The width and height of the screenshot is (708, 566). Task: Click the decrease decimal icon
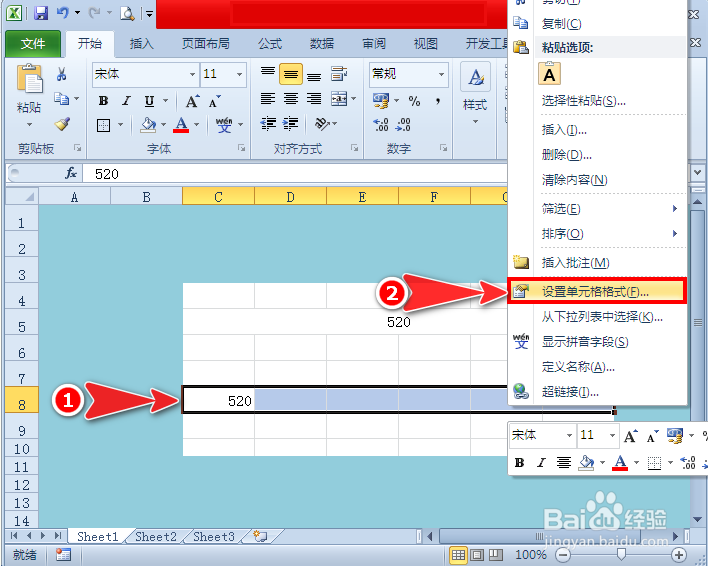pos(403,125)
